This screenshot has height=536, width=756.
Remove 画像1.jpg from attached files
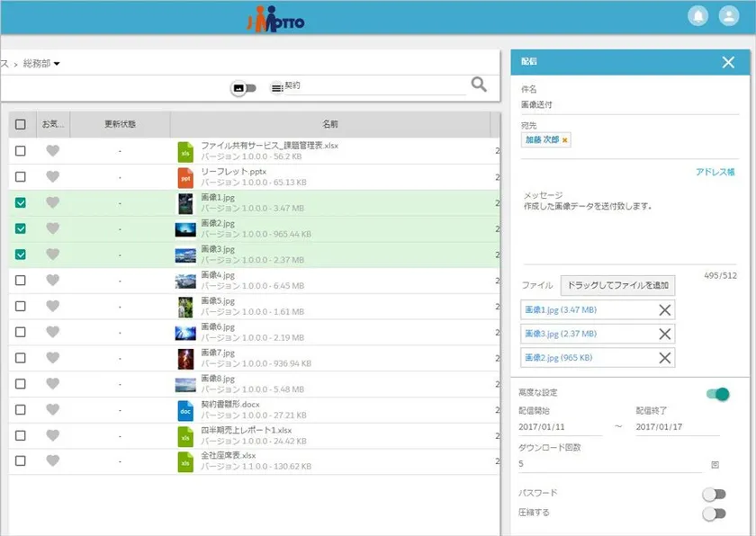click(665, 310)
